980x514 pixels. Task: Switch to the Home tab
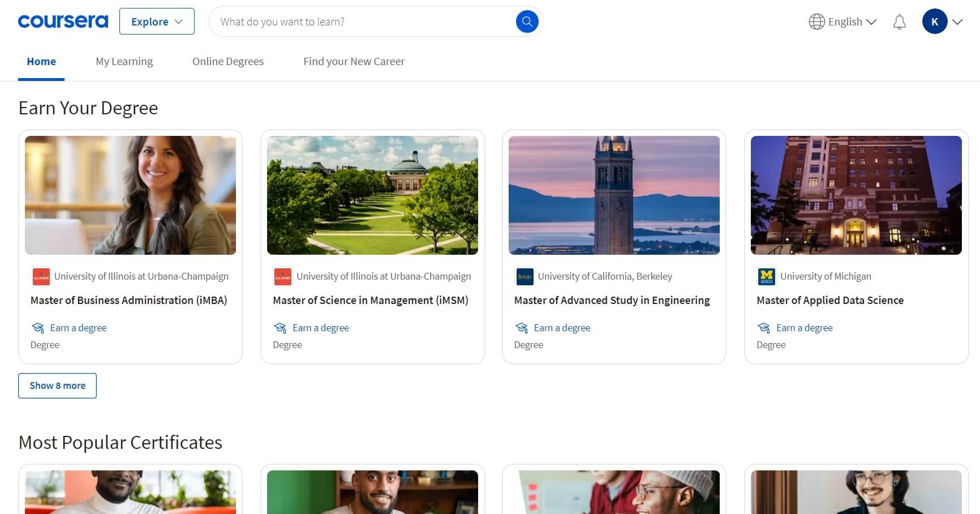41,61
